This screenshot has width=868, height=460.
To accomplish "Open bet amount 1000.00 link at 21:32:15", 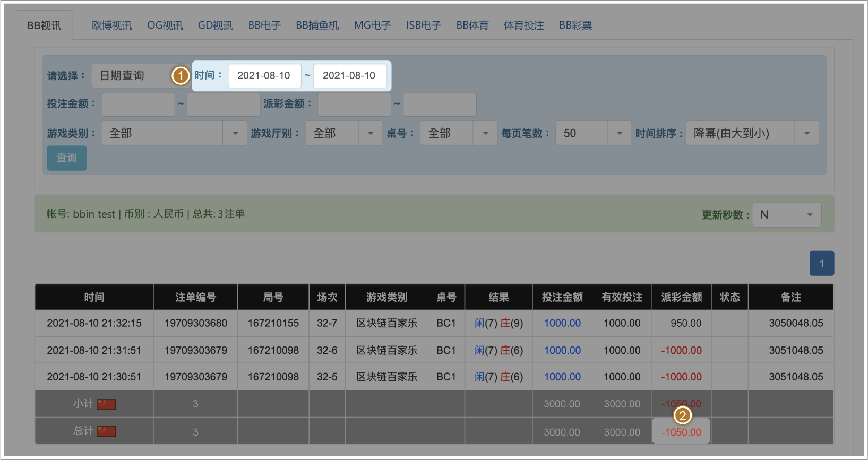I will pyautogui.click(x=562, y=323).
